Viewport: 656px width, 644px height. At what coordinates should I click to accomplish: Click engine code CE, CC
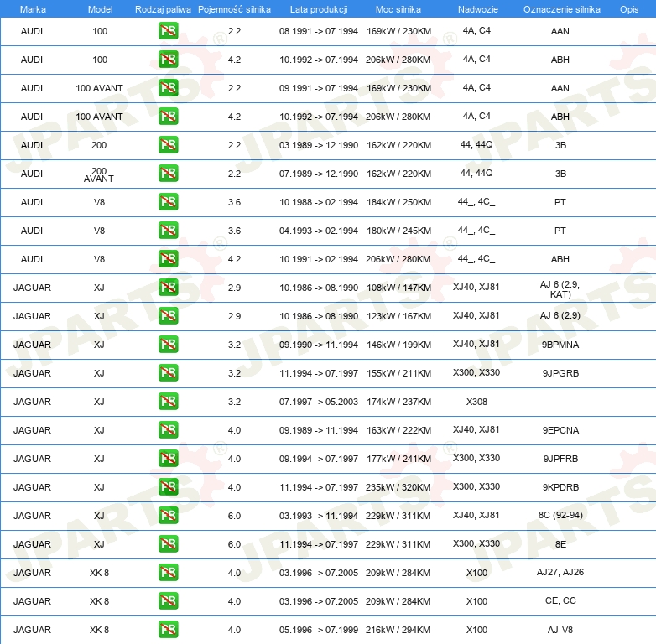(x=560, y=600)
